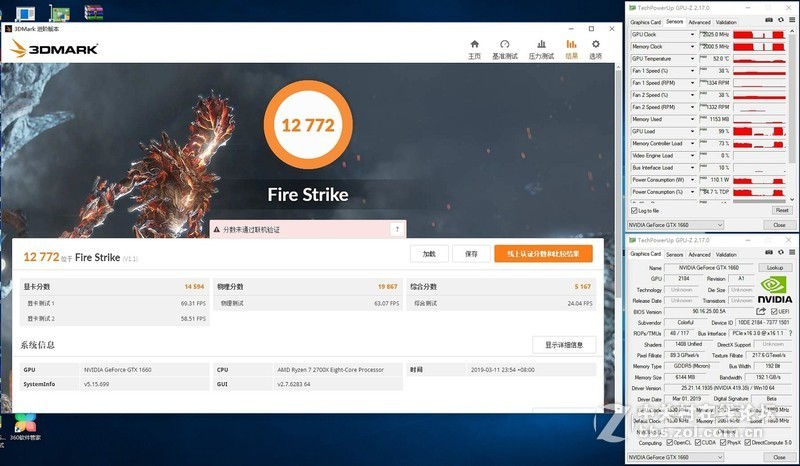The width and height of the screenshot is (800, 466).
Task: Click the 保存 (save) button
Action: coord(471,254)
